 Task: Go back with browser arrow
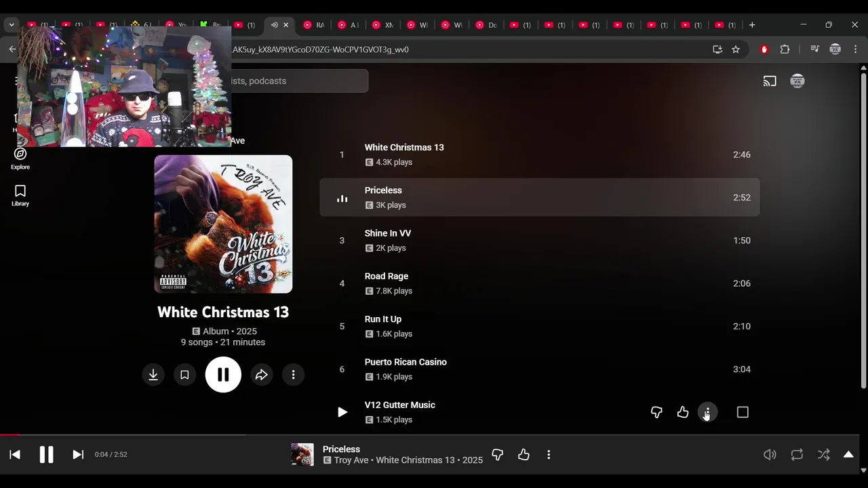pos(12,49)
